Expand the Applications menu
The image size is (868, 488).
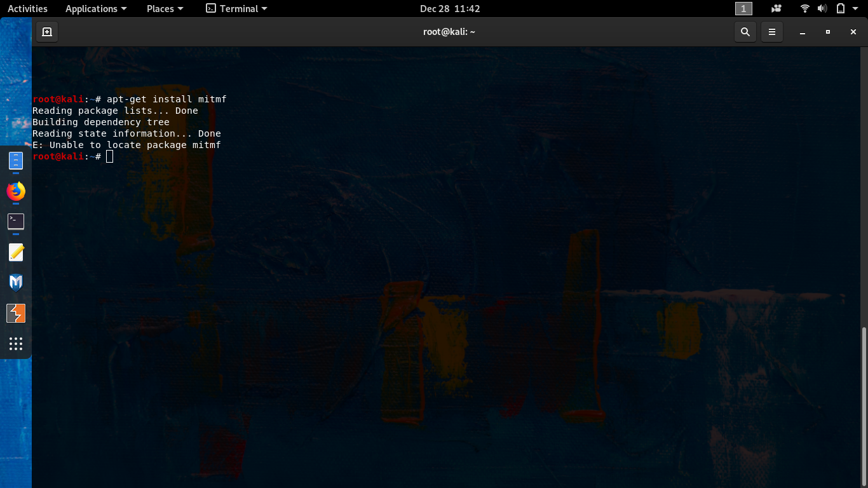pos(96,9)
